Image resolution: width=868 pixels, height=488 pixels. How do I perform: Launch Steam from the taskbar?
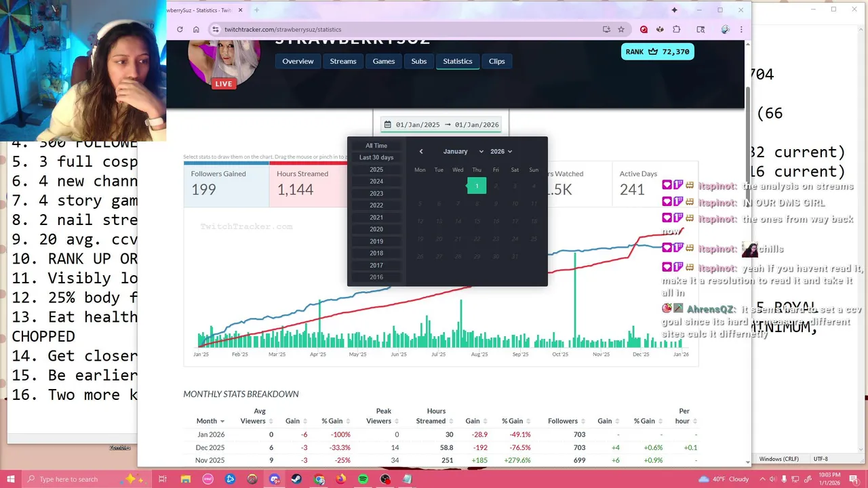(296, 479)
